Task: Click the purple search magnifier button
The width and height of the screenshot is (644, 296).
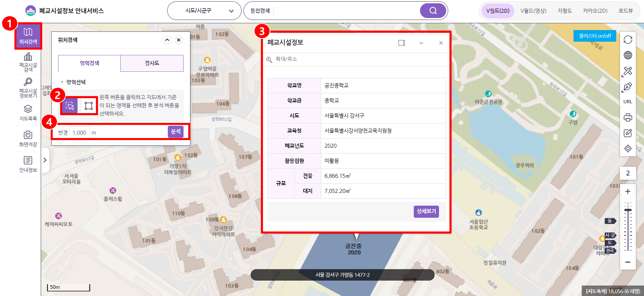Action: (433, 11)
